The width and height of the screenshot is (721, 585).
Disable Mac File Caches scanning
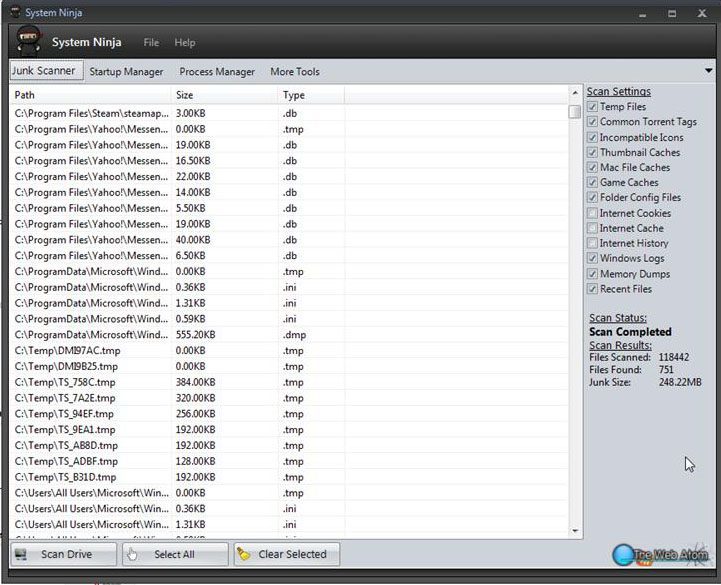592,167
